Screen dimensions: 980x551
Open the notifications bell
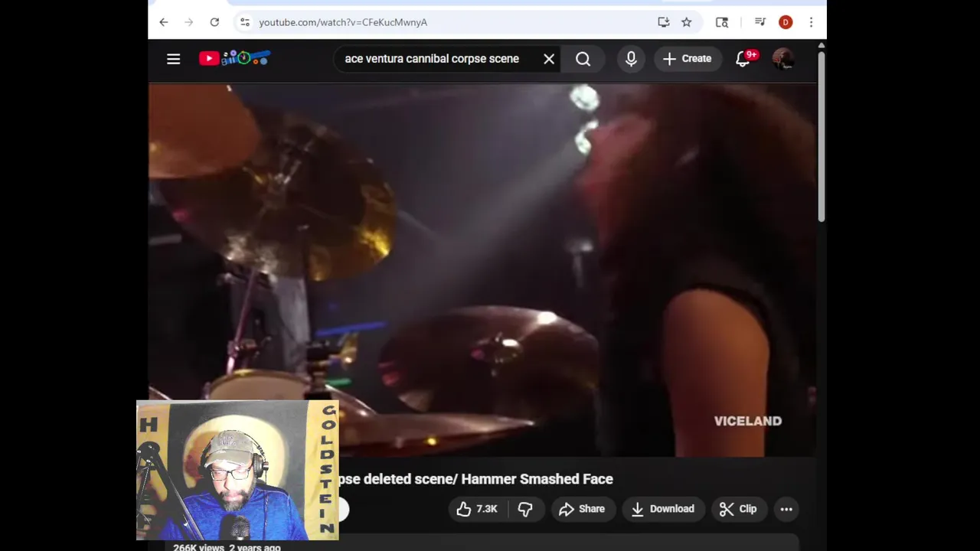point(743,59)
